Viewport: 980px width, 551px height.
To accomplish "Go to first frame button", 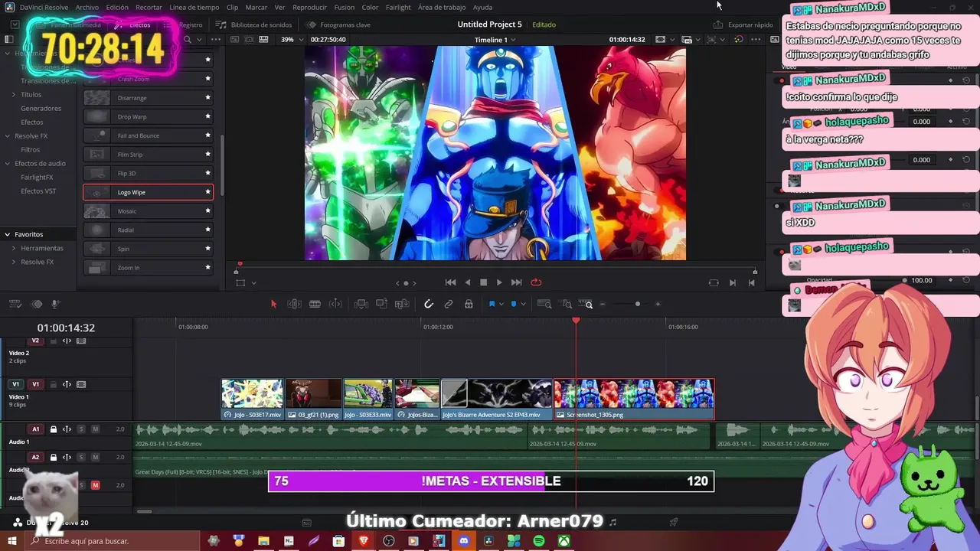I will coord(450,282).
